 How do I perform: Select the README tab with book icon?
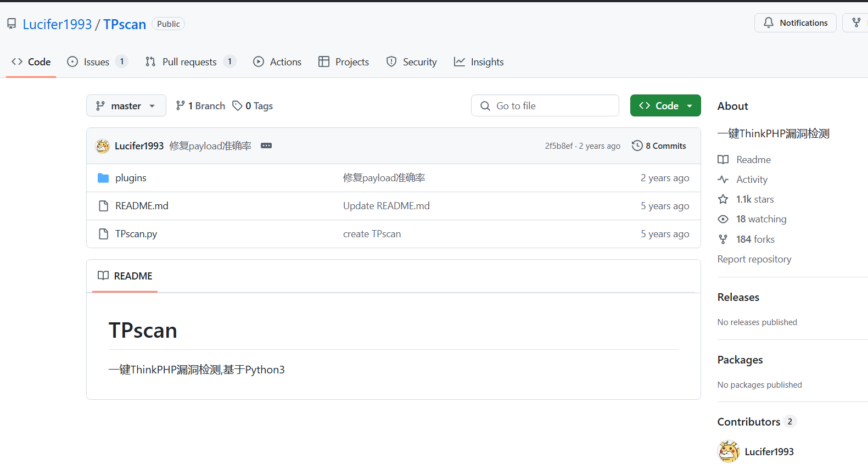(125, 276)
